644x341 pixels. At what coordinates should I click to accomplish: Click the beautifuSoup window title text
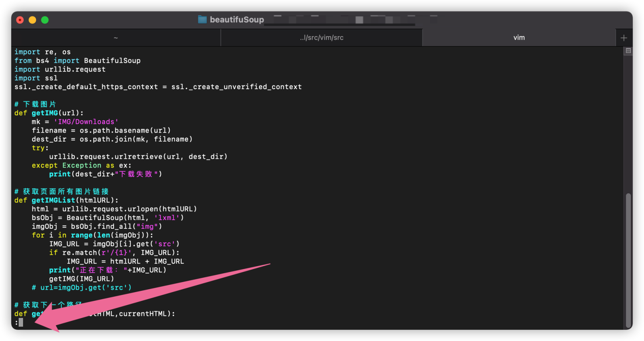237,19
